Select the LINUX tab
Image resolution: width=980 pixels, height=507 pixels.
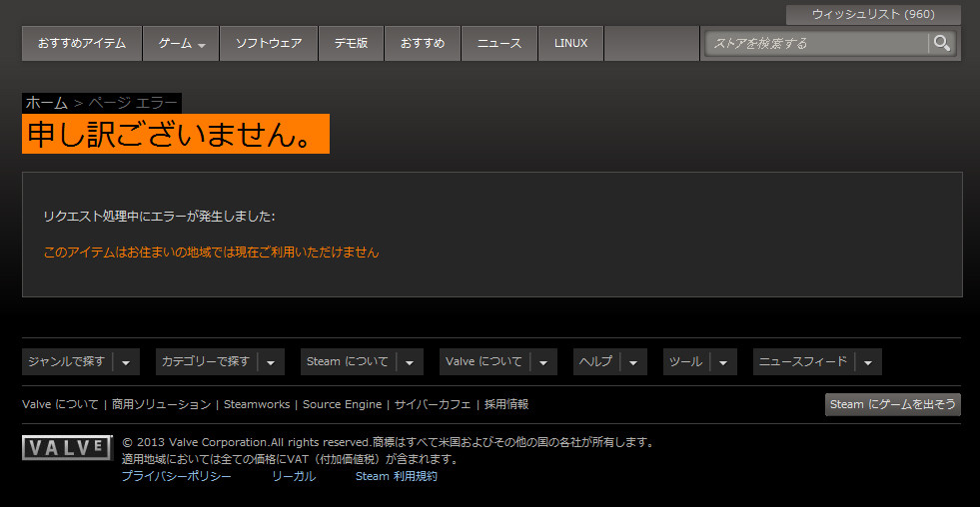click(570, 44)
